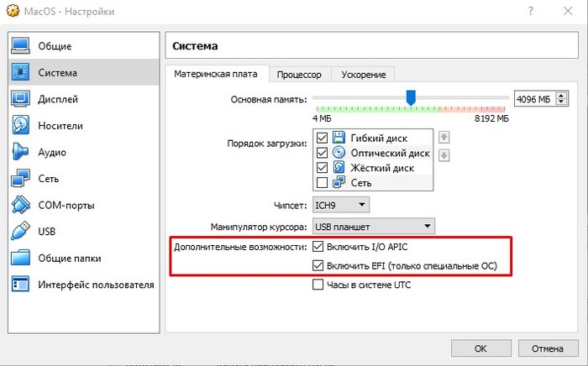Switch to the Процессор tab

[x=301, y=75]
